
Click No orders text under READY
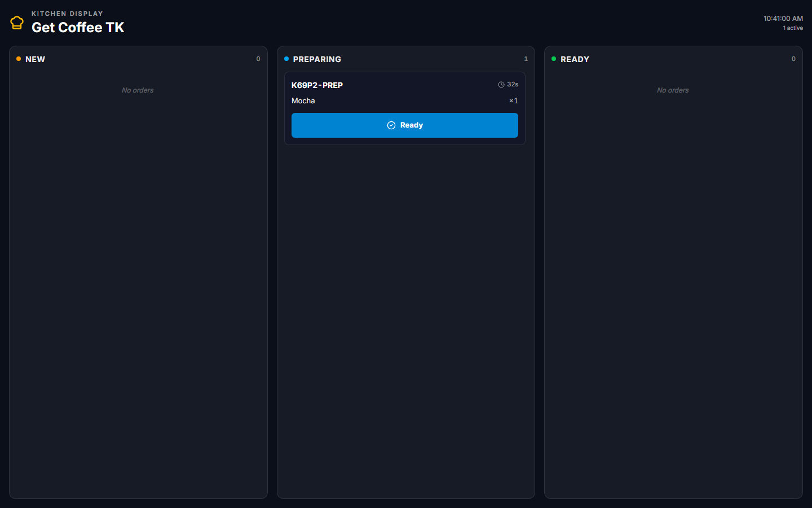click(x=673, y=90)
